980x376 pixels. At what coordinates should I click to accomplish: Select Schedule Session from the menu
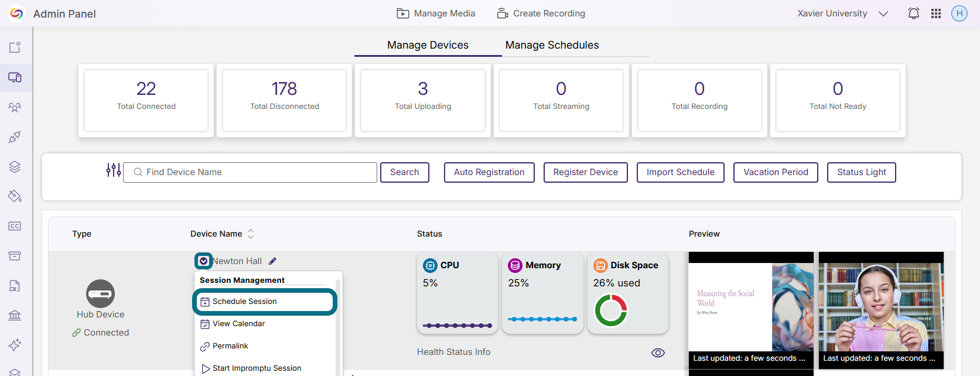[265, 302]
